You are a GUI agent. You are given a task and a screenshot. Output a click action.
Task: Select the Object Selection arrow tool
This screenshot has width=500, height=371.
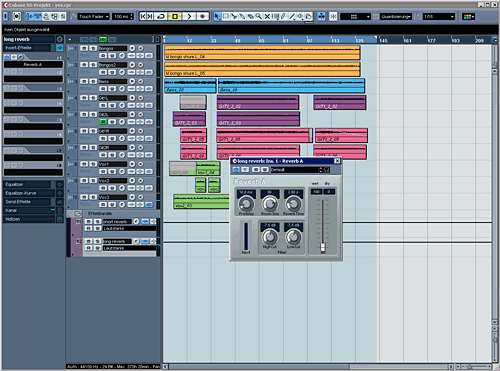tap(217, 16)
